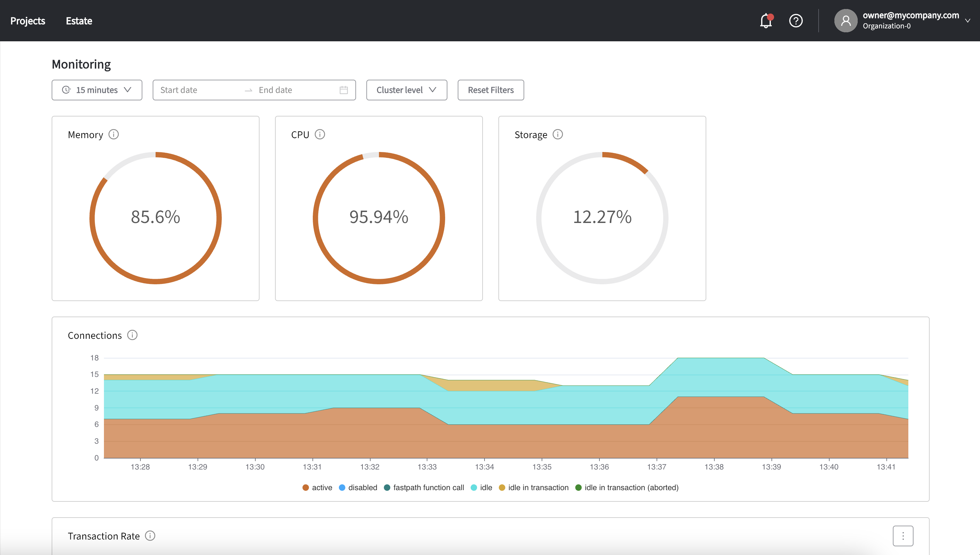Click the clock icon in time range selector

point(66,90)
